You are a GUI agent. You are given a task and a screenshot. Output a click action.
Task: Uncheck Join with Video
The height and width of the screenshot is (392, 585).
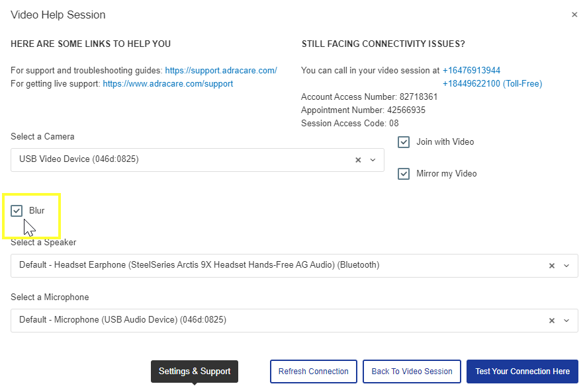click(404, 142)
